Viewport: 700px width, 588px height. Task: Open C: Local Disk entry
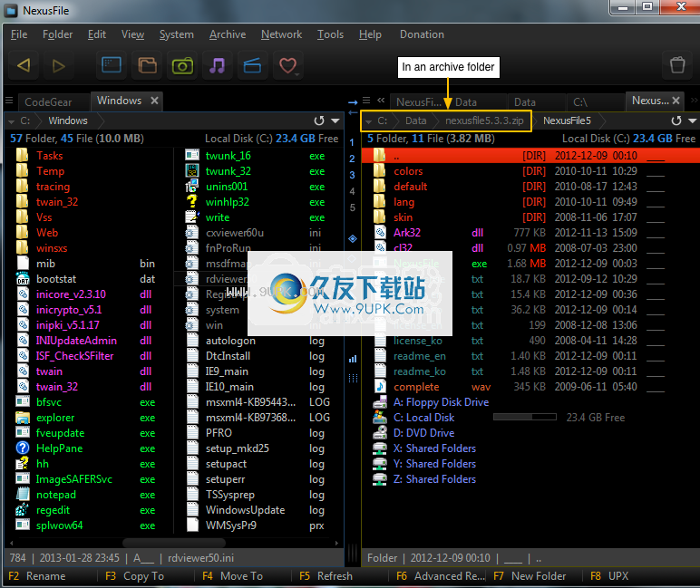coord(423,418)
